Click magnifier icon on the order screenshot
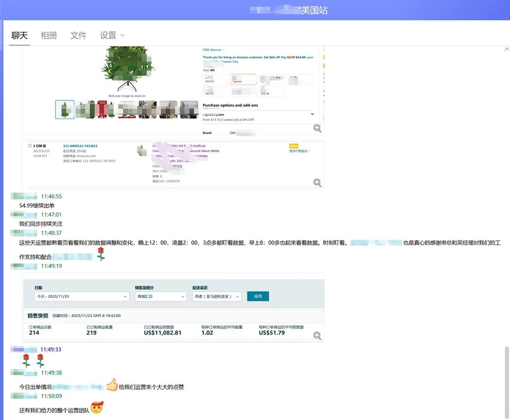 (x=317, y=182)
